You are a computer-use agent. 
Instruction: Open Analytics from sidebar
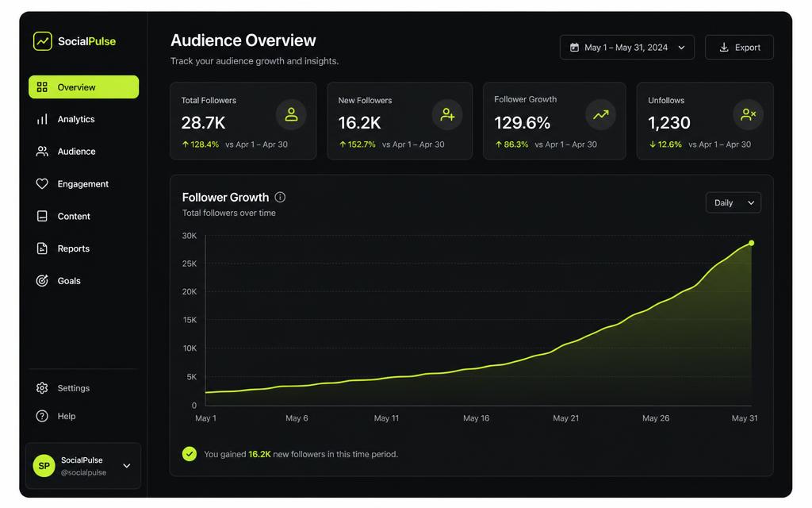(84, 119)
